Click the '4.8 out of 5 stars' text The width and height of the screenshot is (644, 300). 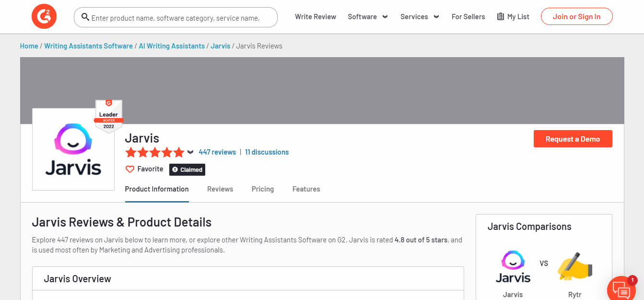[422, 240]
